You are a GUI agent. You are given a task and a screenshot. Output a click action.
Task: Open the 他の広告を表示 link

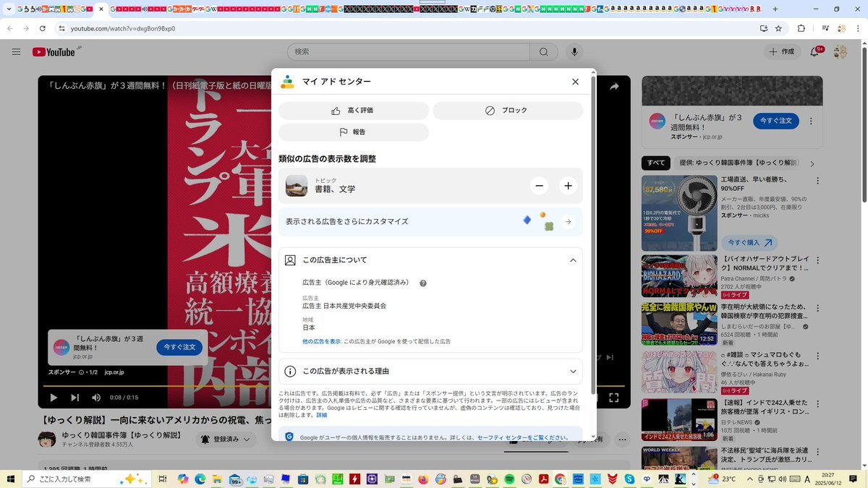(321, 341)
